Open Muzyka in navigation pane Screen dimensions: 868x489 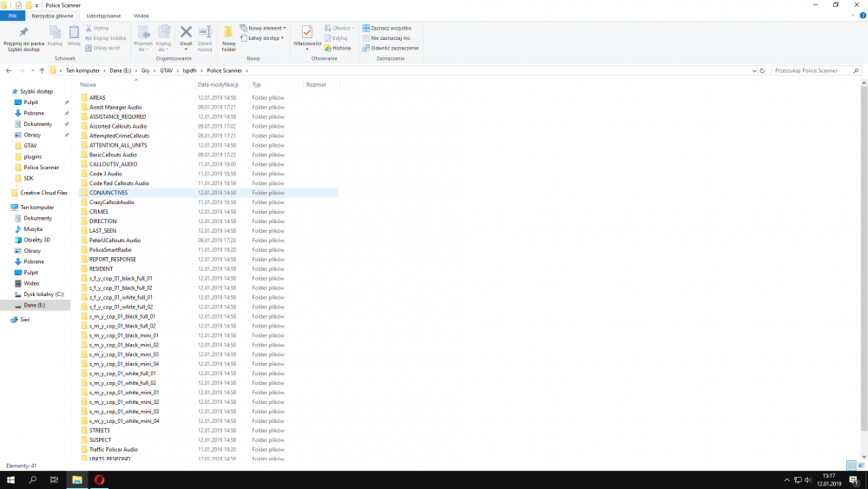(x=33, y=228)
